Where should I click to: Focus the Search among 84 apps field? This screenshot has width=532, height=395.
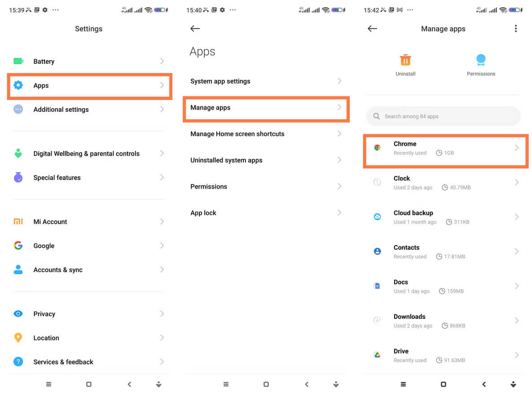[x=443, y=116]
